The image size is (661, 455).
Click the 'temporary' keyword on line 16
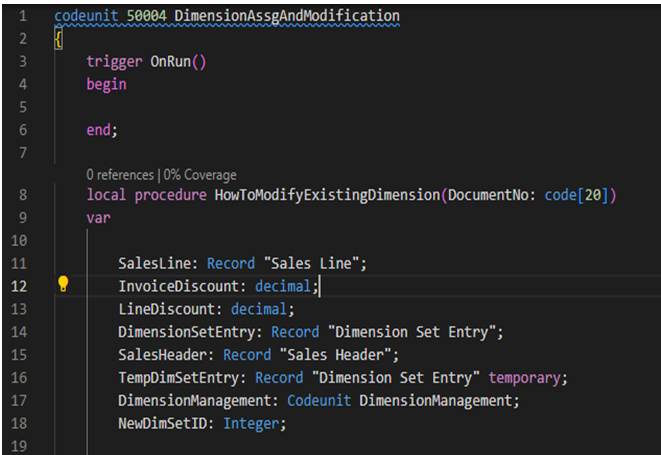524,378
